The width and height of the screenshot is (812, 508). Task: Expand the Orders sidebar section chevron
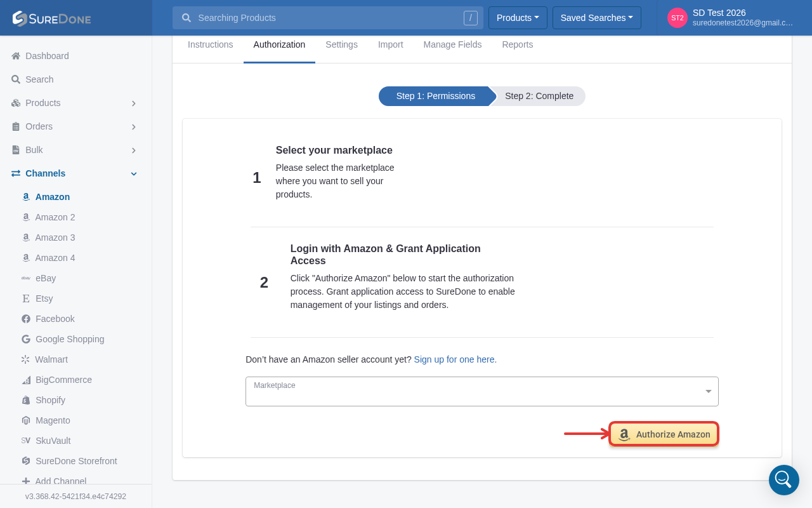[x=134, y=126]
